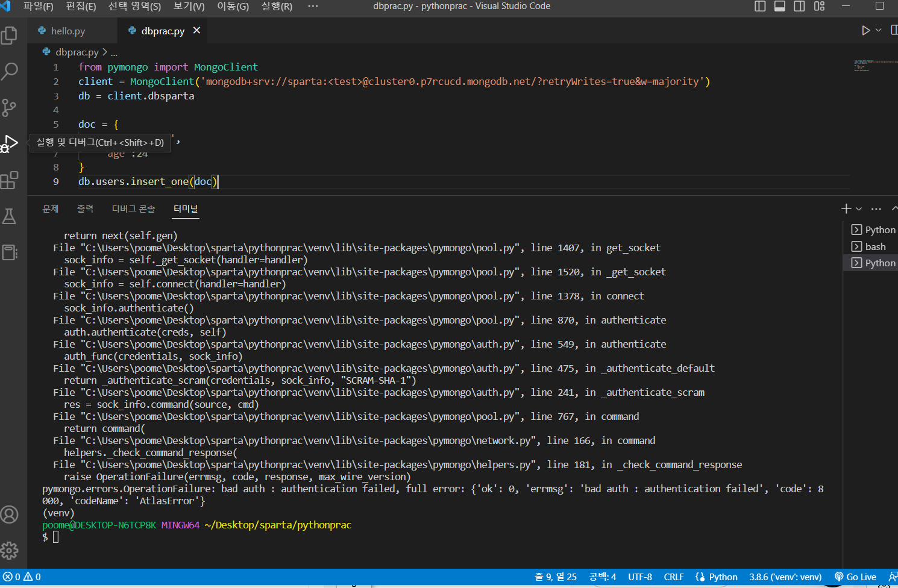Click the '(venv)' terminal text

point(58,513)
